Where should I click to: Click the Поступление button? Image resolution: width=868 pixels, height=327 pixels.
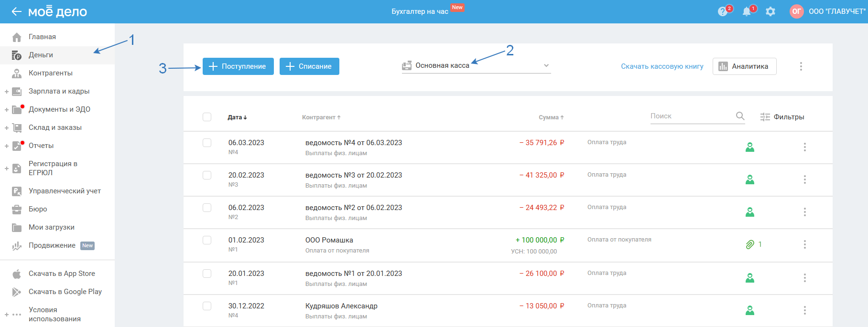coord(238,66)
